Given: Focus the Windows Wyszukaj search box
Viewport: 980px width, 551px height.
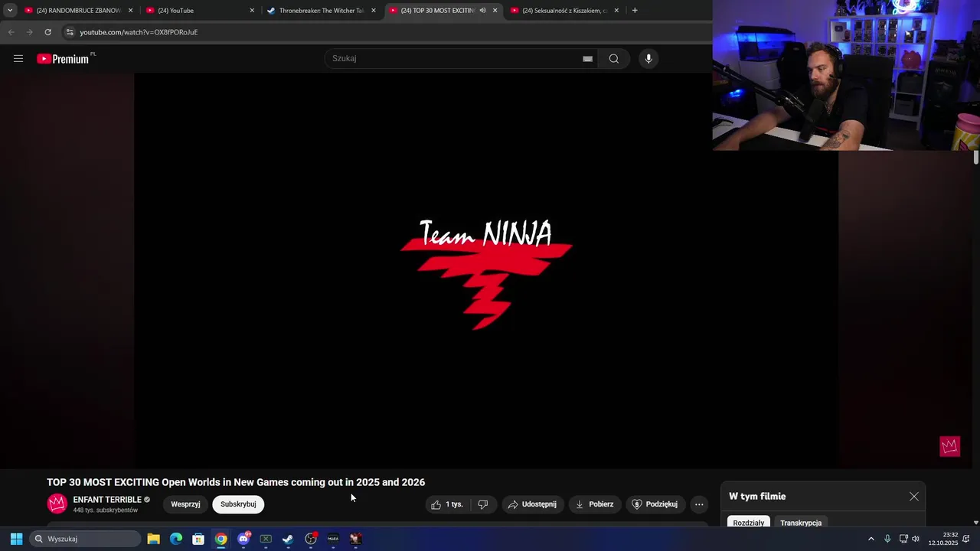Looking at the screenshot, I should coord(86,539).
